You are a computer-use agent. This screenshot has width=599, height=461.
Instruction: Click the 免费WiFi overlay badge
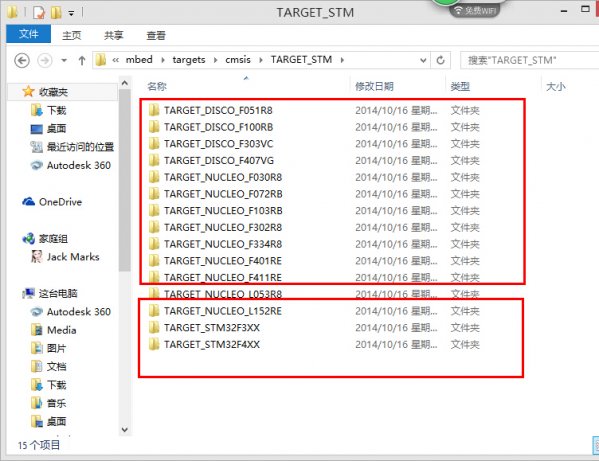[x=475, y=10]
